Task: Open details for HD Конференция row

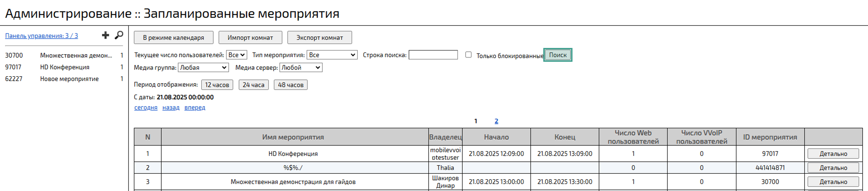Action: tap(833, 154)
